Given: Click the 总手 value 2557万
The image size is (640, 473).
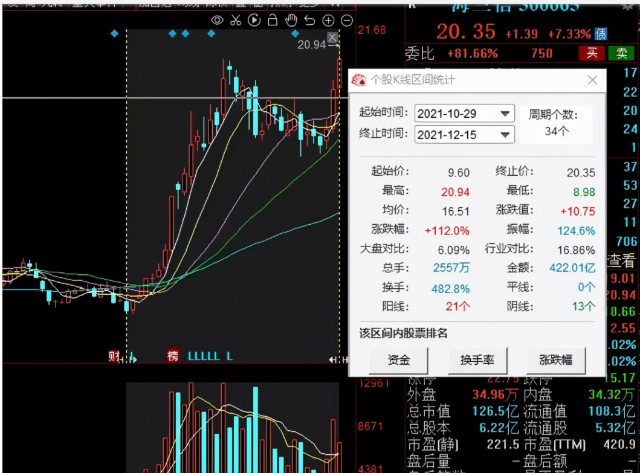Looking at the screenshot, I should [x=451, y=268].
